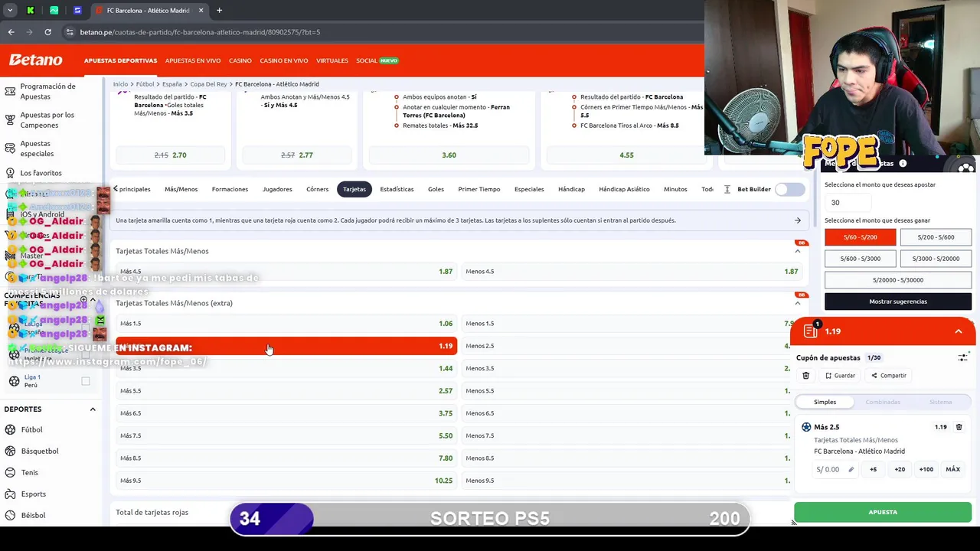Open the Jugadores market tab
Image resolution: width=980 pixels, height=551 pixels.
(277, 189)
